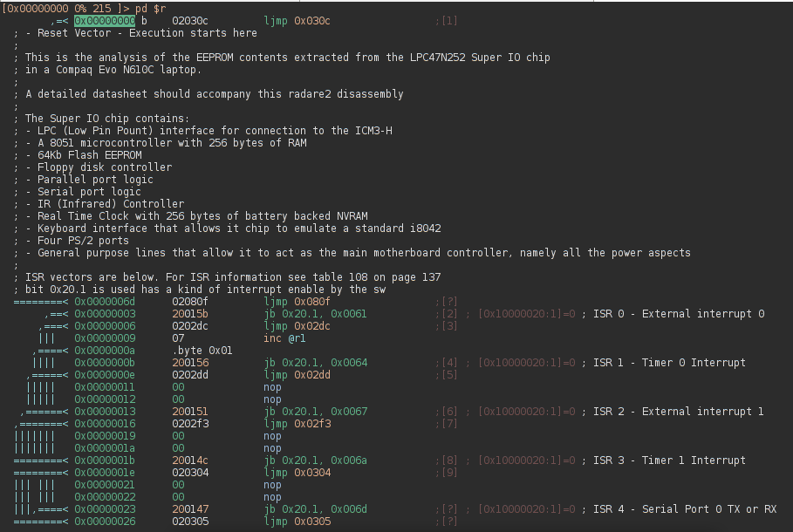Click the 'ISR 2 - External interrupt 1' comment
This screenshot has width=793, height=532.
click(678, 412)
